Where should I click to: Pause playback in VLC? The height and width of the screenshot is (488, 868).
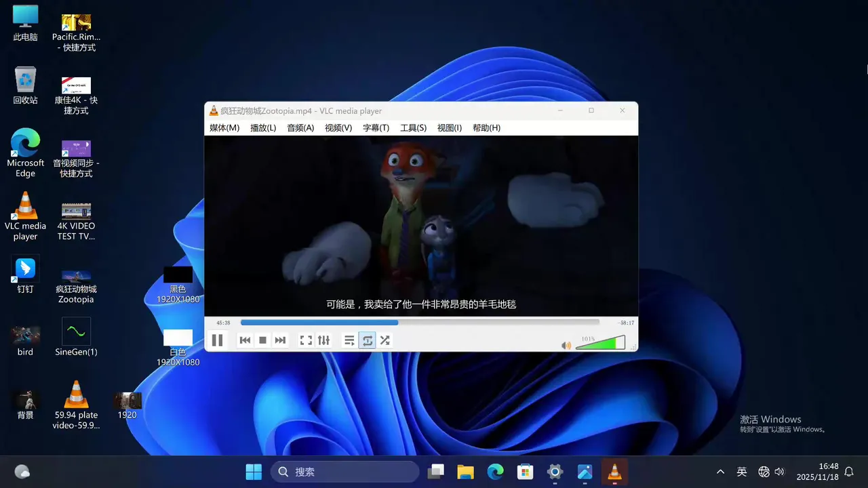[x=217, y=340]
